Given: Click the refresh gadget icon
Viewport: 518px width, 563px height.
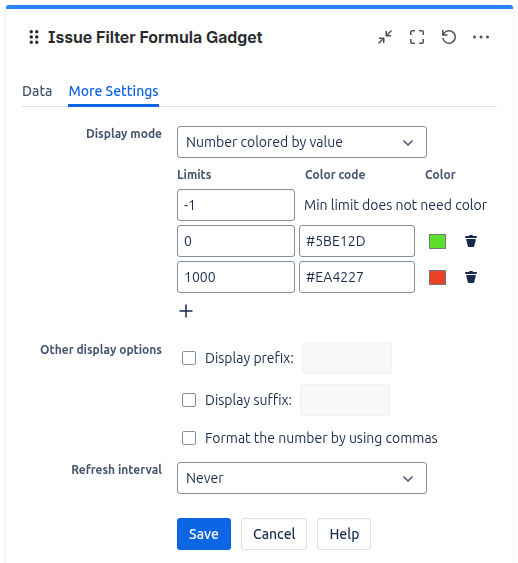Looking at the screenshot, I should click(x=449, y=37).
